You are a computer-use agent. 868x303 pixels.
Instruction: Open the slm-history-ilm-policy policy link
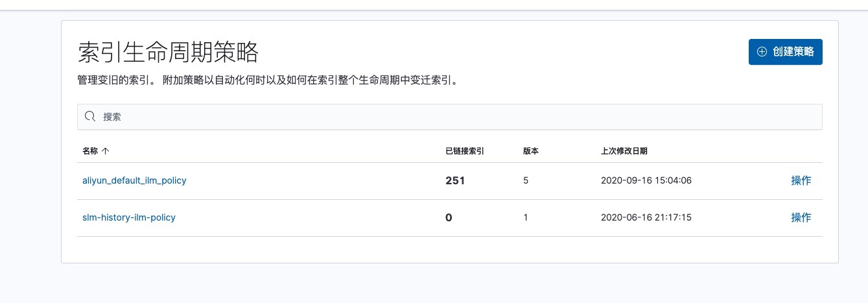[129, 217]
